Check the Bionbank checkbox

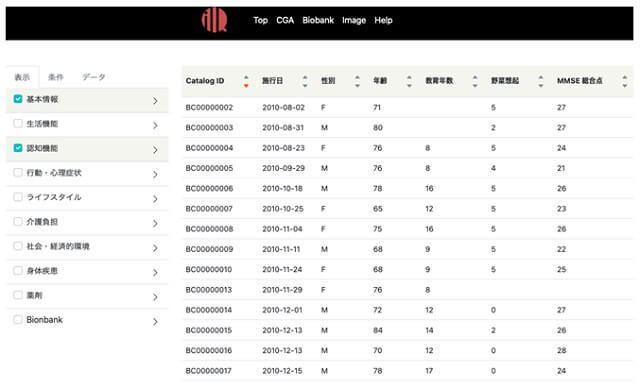click(18, 319)
